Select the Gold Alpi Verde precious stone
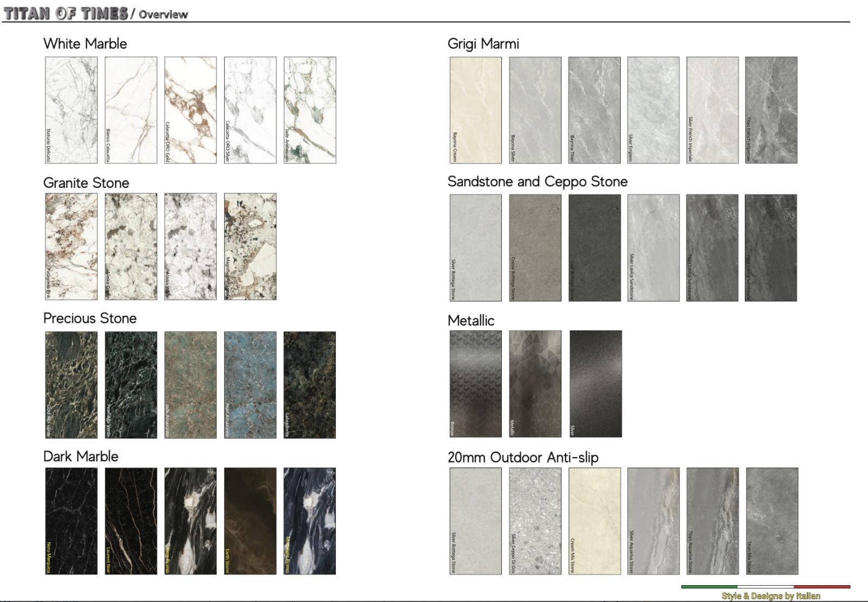The height and width of the screenshot is (602, 868). tap(71, 385)
